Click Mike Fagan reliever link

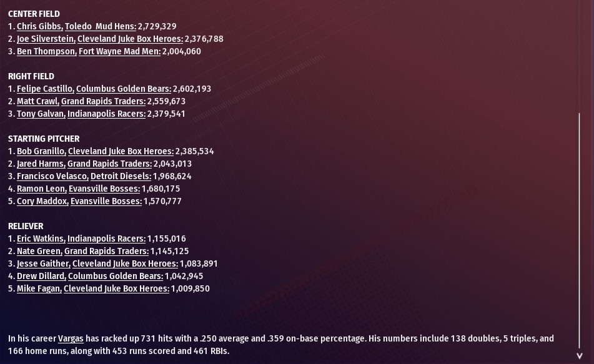pyautogui.click(x=39, y=288)
